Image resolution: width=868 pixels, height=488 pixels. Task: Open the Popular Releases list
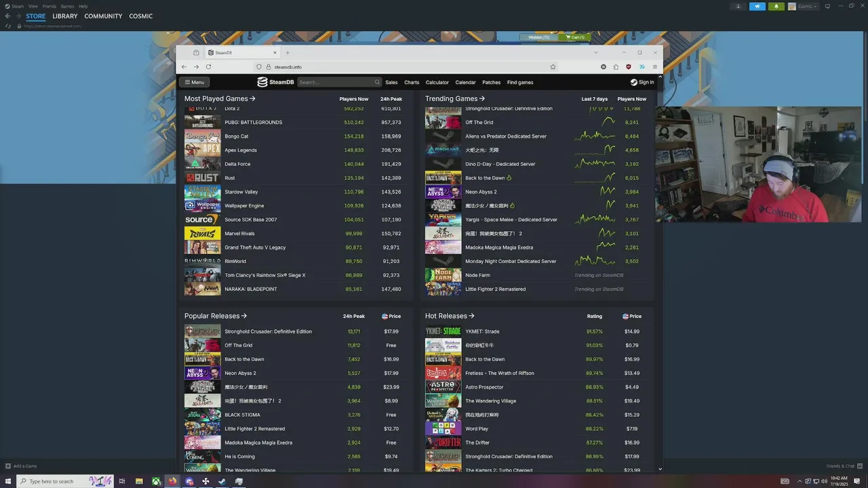(x=216, y=316)
